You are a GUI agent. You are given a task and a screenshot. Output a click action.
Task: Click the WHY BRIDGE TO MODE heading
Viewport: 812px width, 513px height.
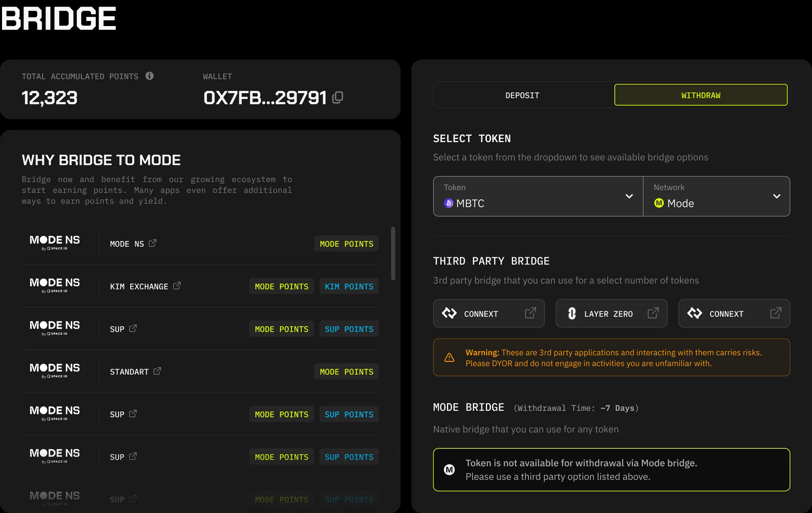[x=101, y=160]
